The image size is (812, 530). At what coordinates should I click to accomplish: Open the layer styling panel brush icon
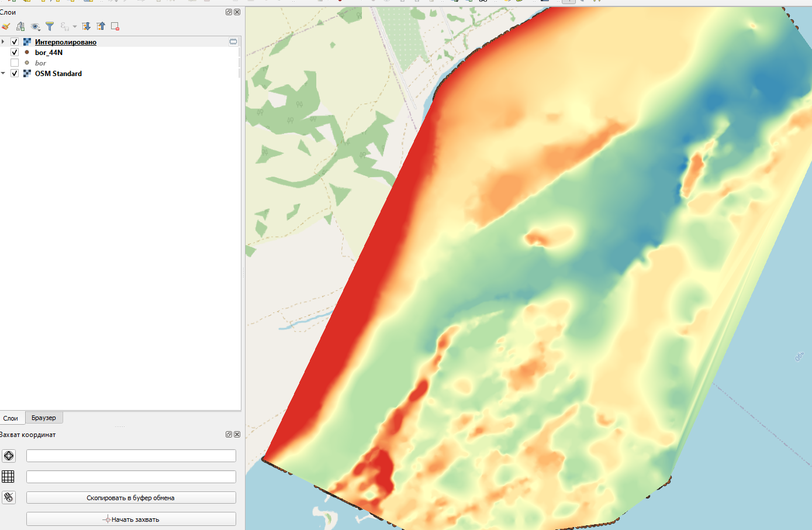point(6,26)
